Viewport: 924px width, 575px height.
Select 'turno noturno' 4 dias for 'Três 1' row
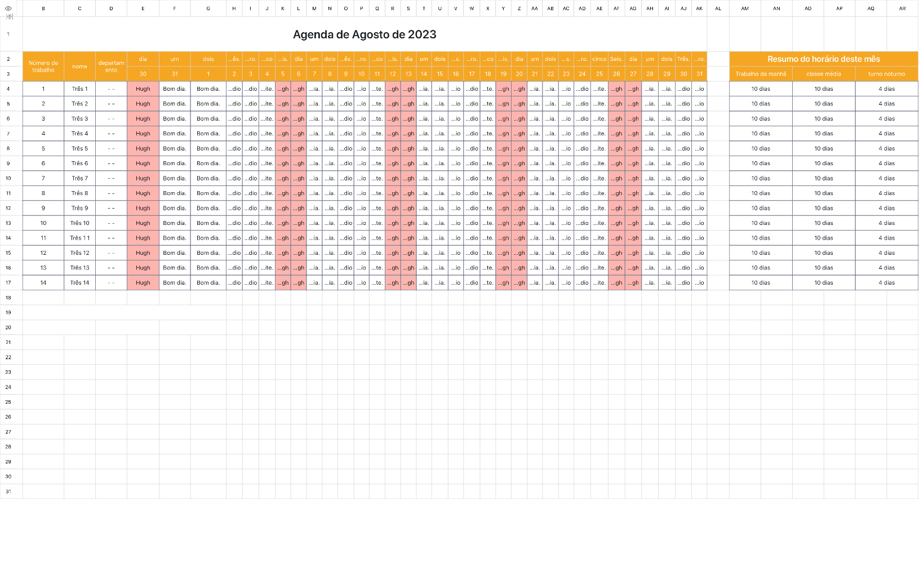pyautogui.click(x=887, y=89)
